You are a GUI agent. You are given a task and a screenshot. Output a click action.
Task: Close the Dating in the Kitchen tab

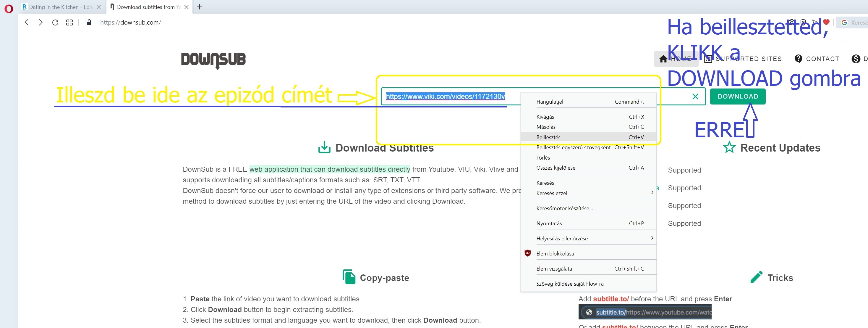pyautogui.click(x=99, y=7)
